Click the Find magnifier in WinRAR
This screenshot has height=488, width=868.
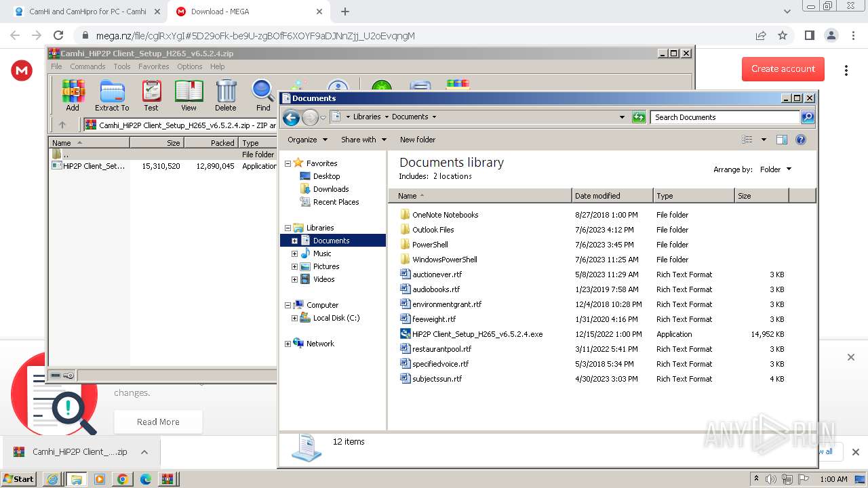[263, 95]
